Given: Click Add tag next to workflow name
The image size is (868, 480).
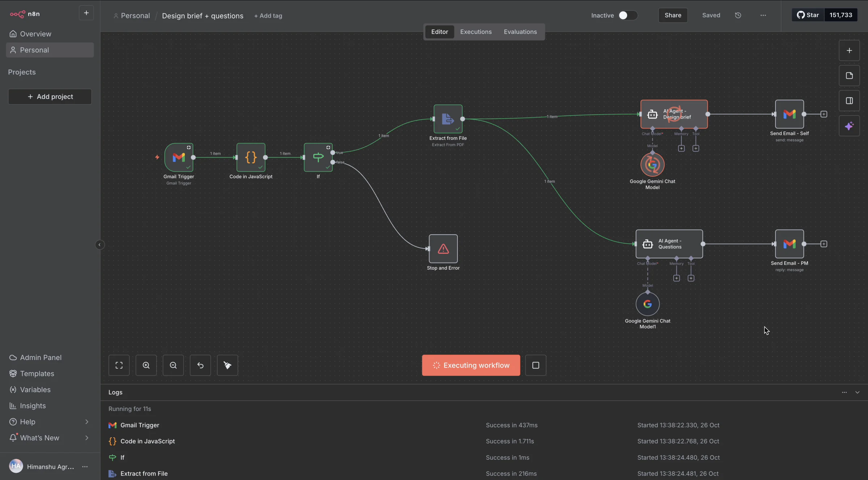Looking at the screenshot, I should click(x=268, y=16).
